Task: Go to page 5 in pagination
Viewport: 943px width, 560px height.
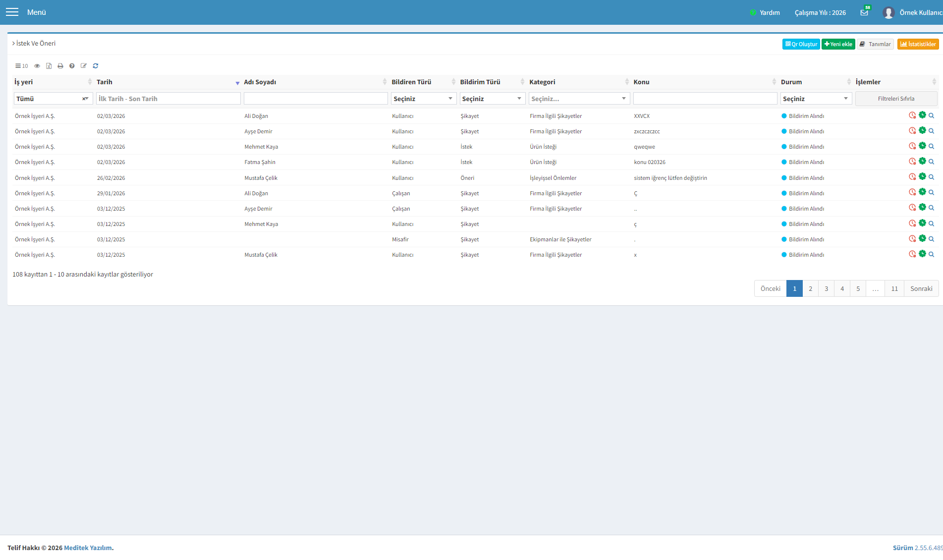Action: click(858, 288)
